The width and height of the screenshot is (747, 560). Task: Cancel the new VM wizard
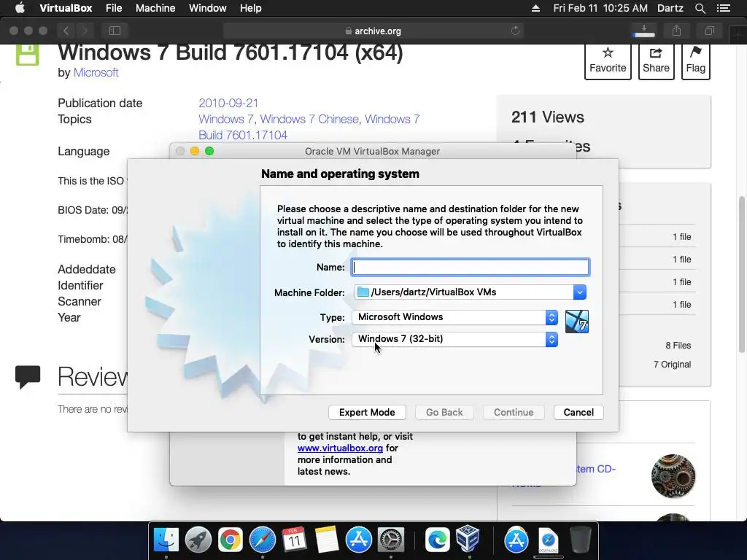coord(578,413)
